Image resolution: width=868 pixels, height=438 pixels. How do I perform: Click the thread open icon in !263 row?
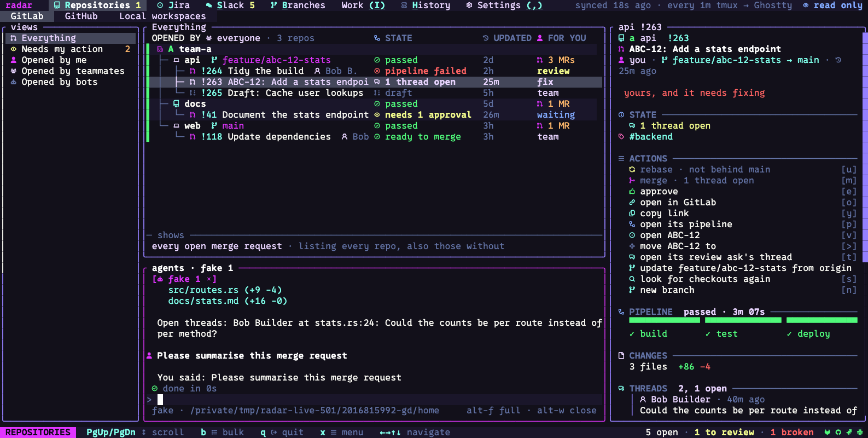click(x=377, y=82)
